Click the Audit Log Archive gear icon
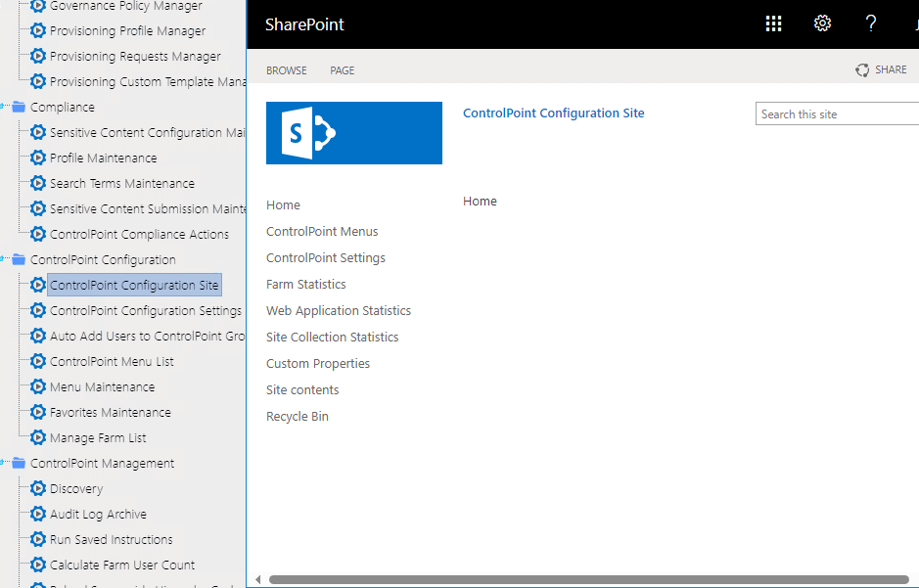This screenshot has height=588, width=919. [37, 514]
